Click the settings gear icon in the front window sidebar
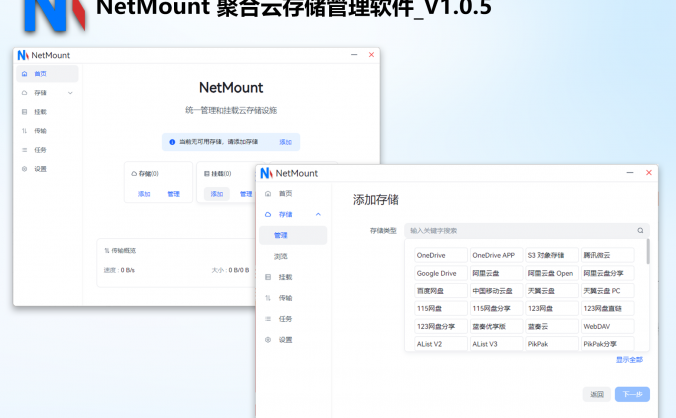This screenshot has height=418, width=676. 268,340
